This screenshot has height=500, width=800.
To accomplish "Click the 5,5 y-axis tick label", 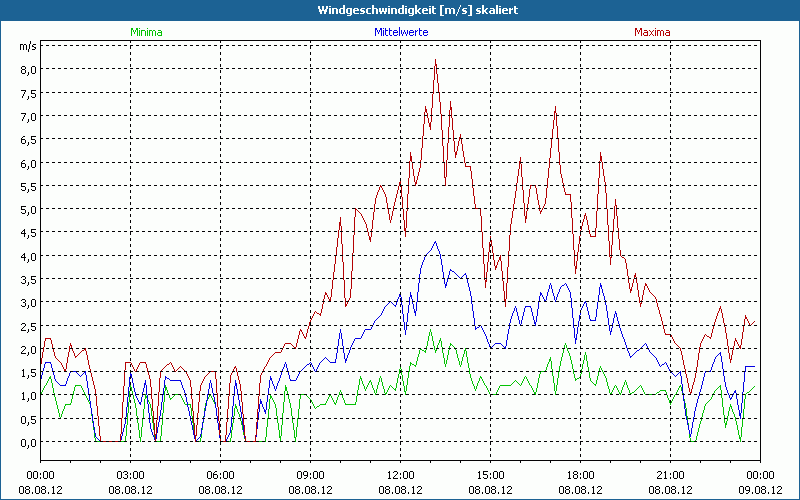I will coord(29,187).
